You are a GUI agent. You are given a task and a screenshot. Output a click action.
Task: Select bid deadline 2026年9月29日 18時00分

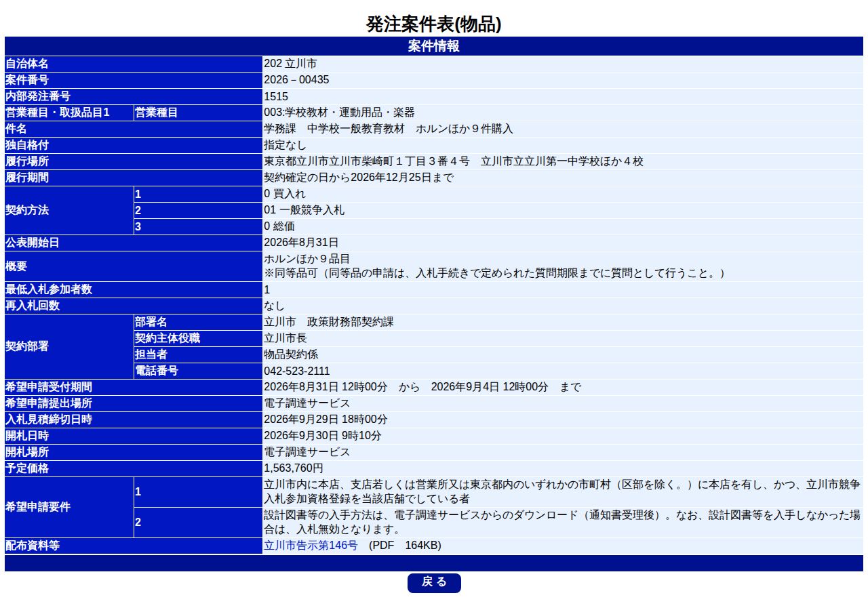click(x=326, y=420)
